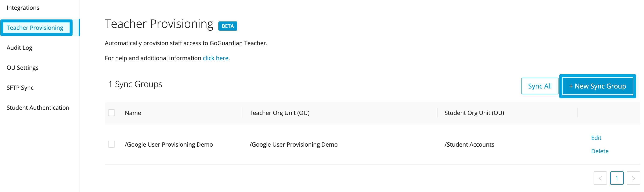This screenshot has height=192, width=644.
Task: Open the Audit Log page
Action: point(19,47)
